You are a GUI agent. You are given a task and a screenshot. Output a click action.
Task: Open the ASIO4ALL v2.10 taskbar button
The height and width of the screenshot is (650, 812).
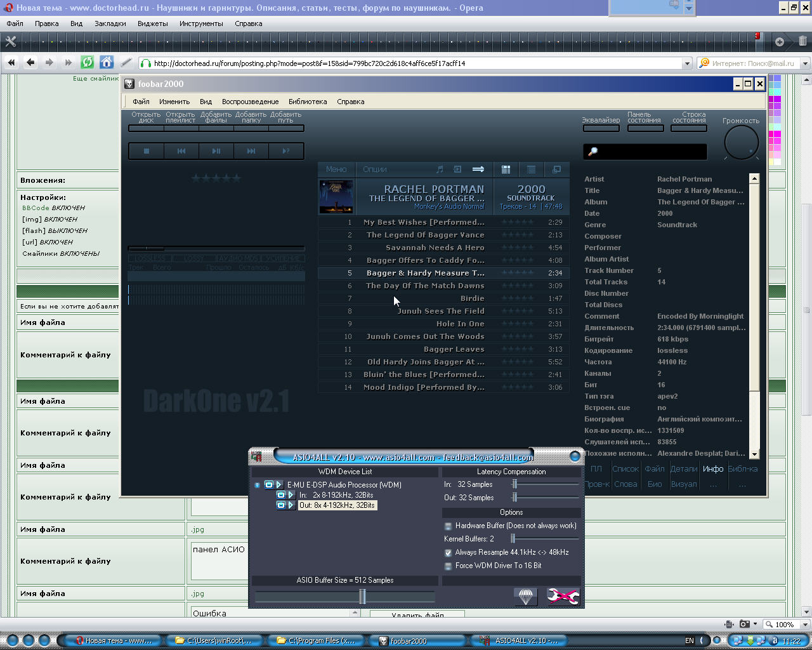click(x=518, y=640)
